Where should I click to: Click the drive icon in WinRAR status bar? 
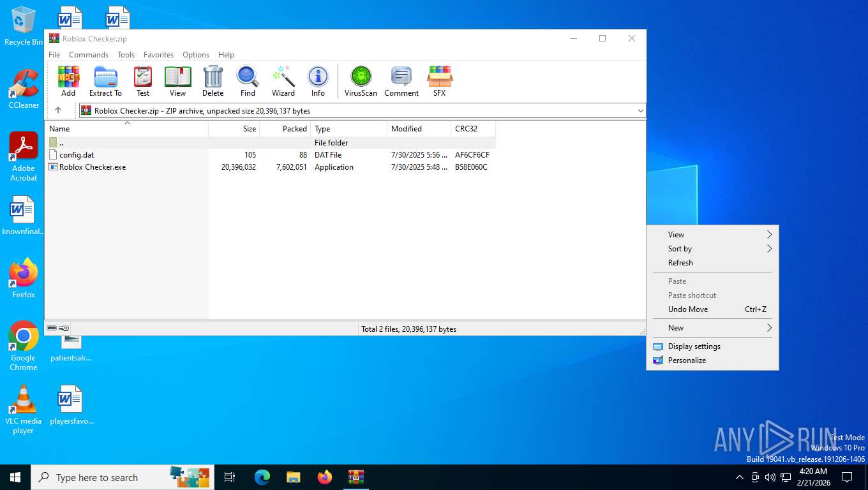[52, 328]
